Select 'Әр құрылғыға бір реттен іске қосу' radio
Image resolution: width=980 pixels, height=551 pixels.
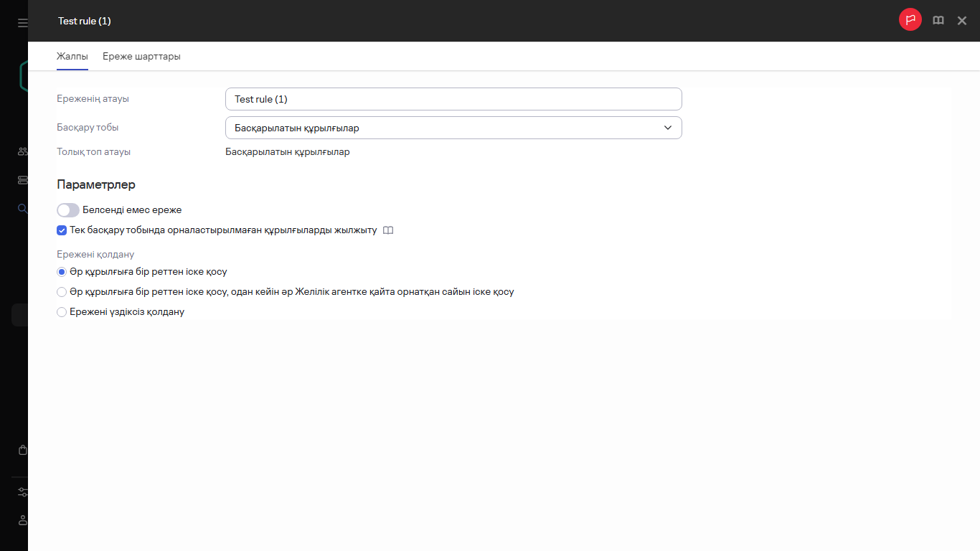(x=62, y=272)
